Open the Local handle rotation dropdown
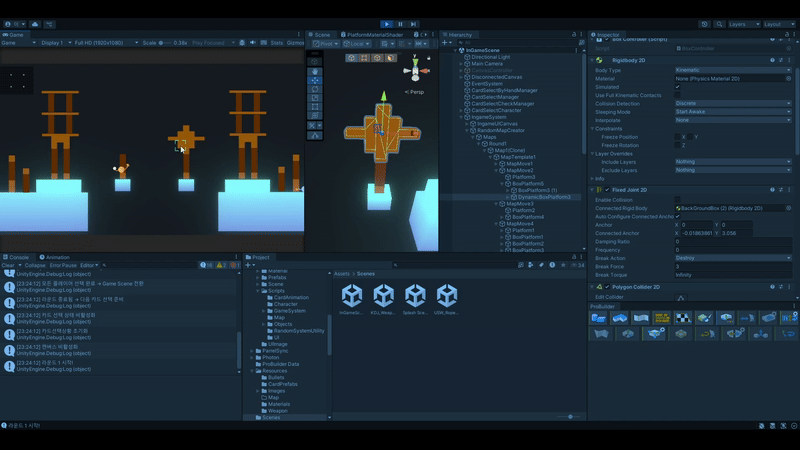Screen dimensions: 800x450 (x=356, y=44)
